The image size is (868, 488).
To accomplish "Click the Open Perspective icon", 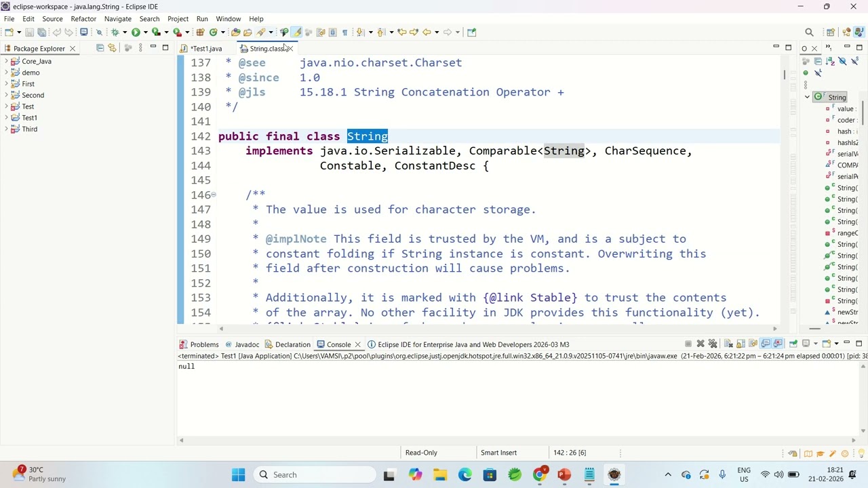I will 830,32.
